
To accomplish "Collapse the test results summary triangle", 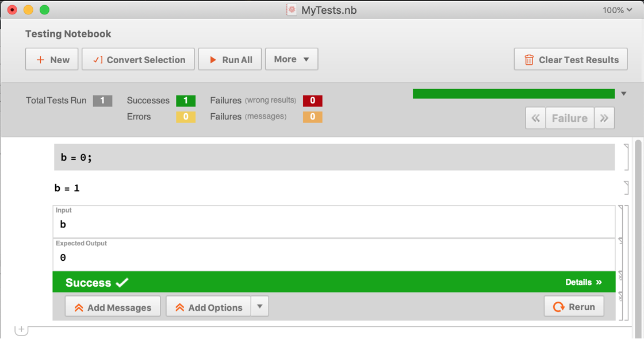I will (x=624, y=94).
